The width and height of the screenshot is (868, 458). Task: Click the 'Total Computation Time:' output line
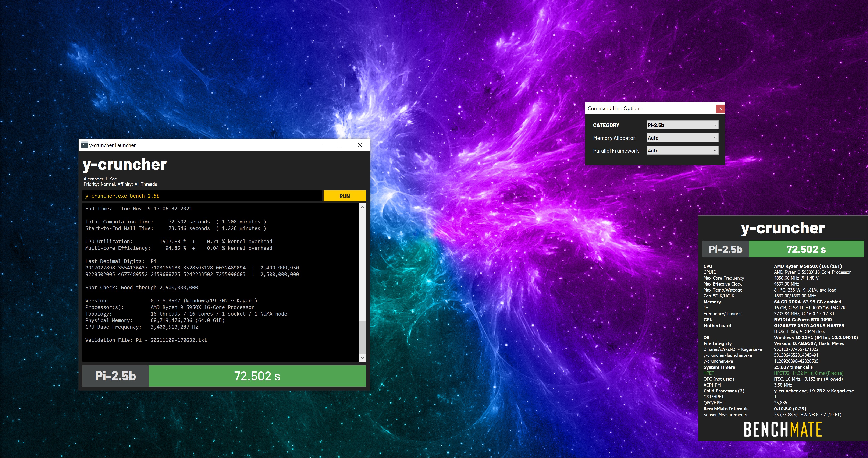[x=175, y=222]
